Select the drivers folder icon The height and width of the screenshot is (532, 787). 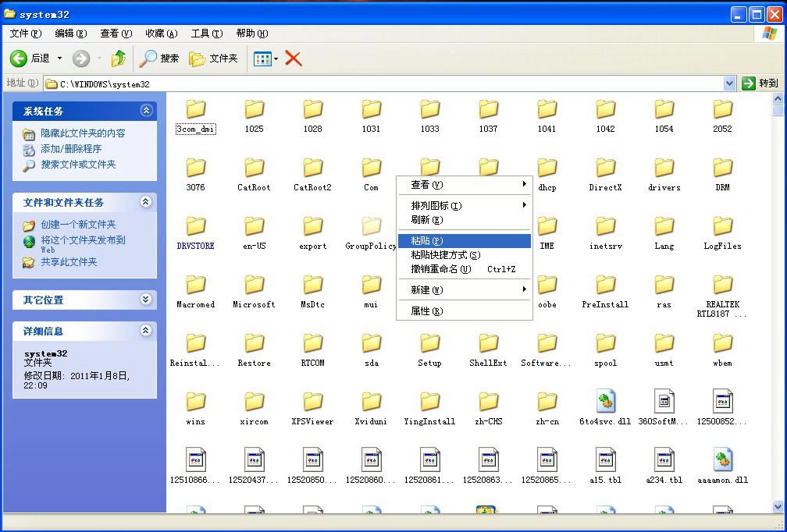(x=664, y=168)
